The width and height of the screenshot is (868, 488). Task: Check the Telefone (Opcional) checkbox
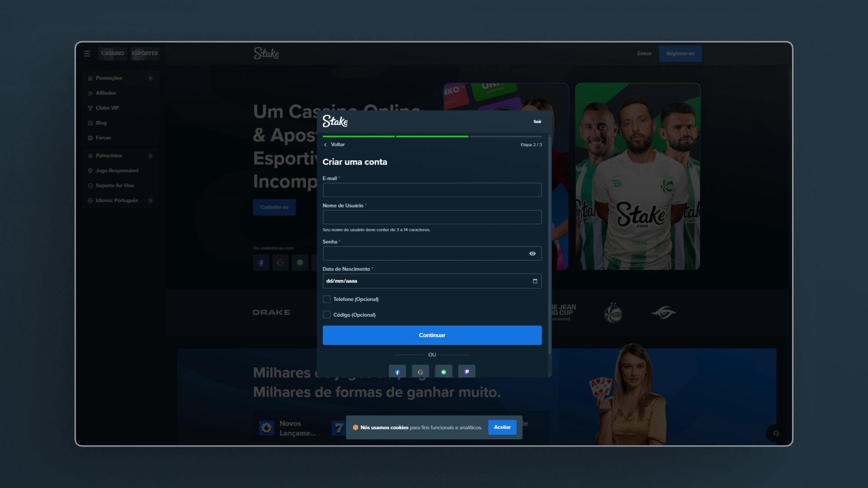coord(326,299)
